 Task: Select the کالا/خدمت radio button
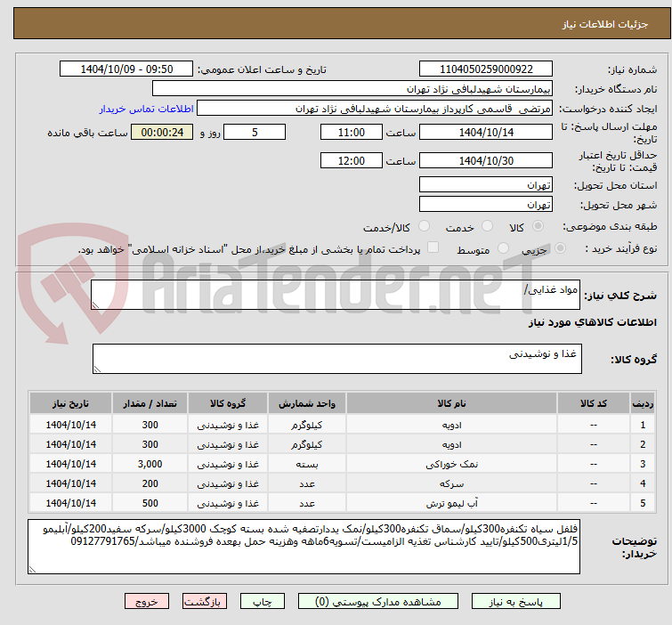click(x=424, y=226)
